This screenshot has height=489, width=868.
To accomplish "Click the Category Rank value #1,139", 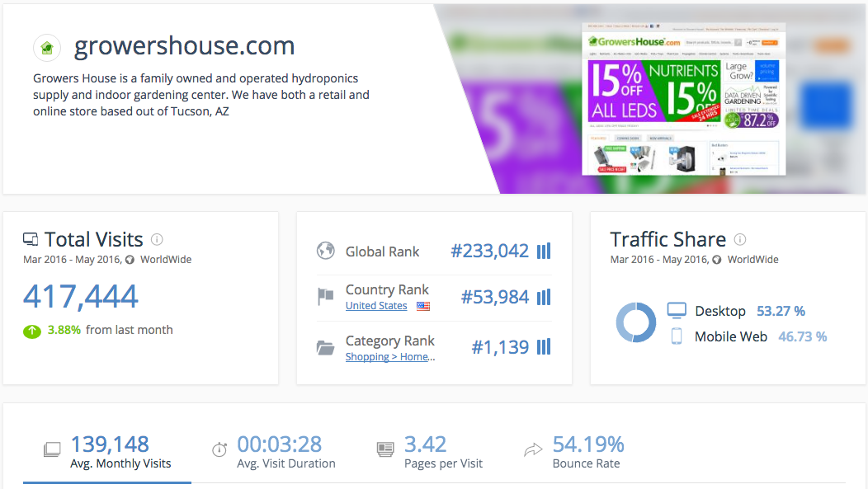I will point(501,347).
